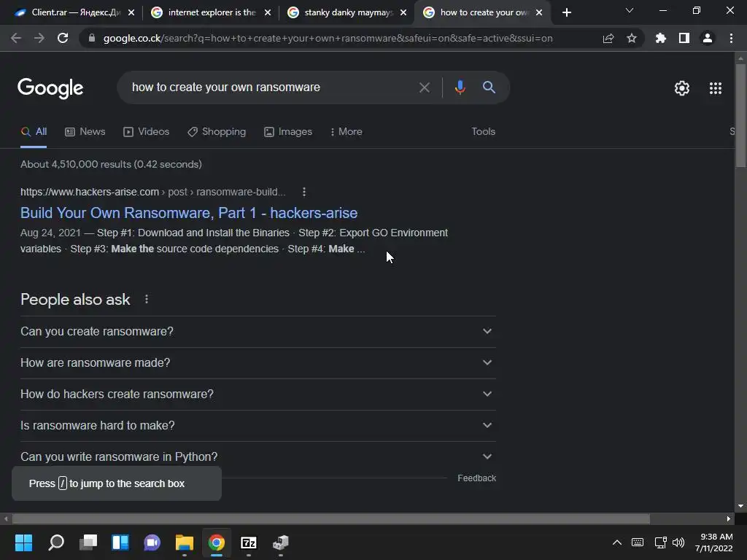Open the volume speaker tray icon
The width and height of the screenshot is (747, 560).
678,542
